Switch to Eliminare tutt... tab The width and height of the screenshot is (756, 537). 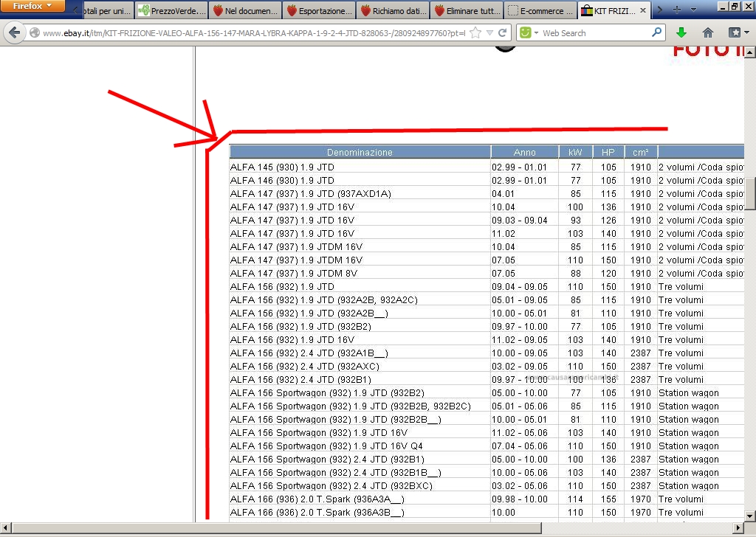(467, 10)
